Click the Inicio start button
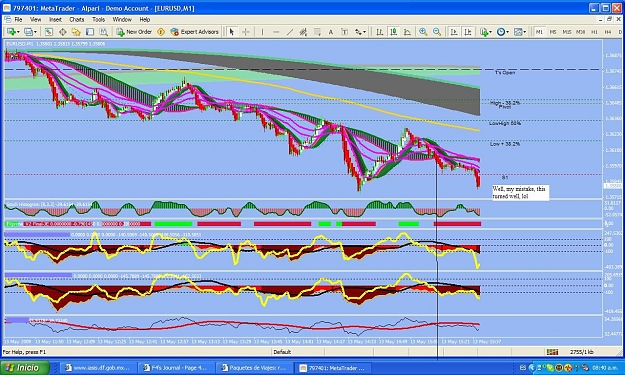Screen dimensions: 625x375 click(x=25, y=367)
